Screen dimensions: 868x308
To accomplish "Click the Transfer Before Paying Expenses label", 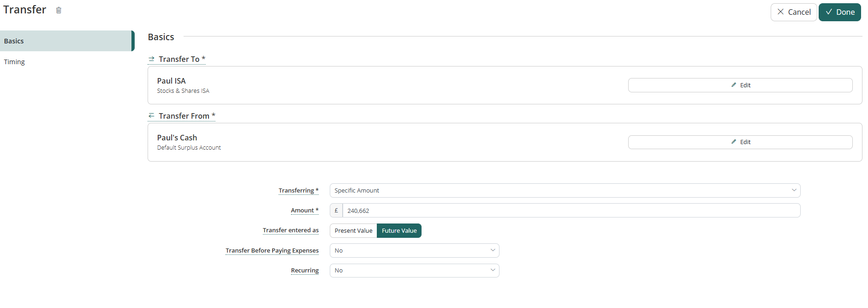I will (272, 251).
